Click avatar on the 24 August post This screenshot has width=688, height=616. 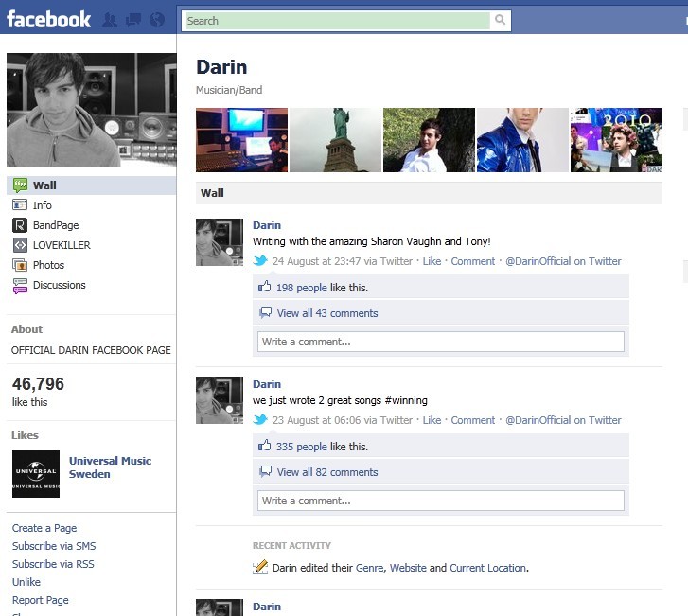coord(220,242)
